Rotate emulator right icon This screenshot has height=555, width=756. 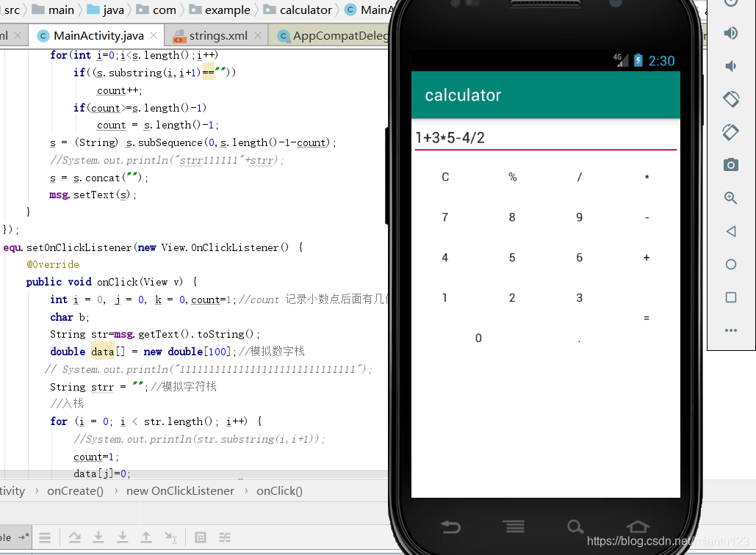731,132
